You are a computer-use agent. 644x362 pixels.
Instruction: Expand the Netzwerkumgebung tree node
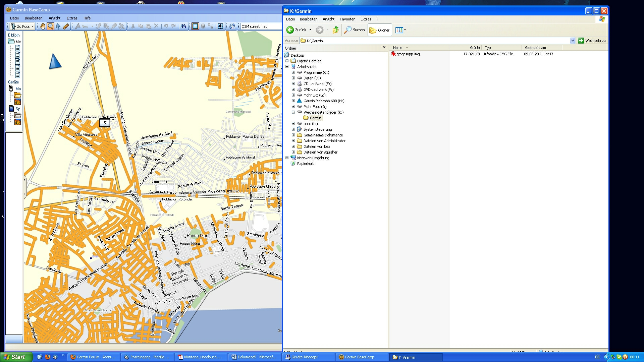click(x=287, y=158)
